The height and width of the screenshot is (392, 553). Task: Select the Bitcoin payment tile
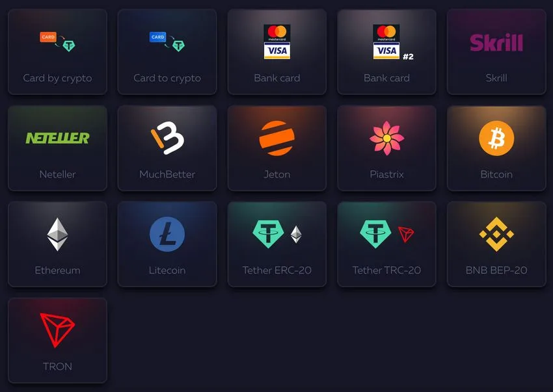496,148
